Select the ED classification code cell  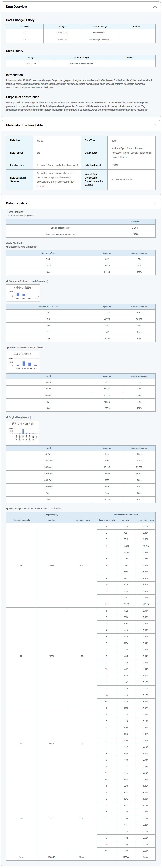tap(21, 565)
